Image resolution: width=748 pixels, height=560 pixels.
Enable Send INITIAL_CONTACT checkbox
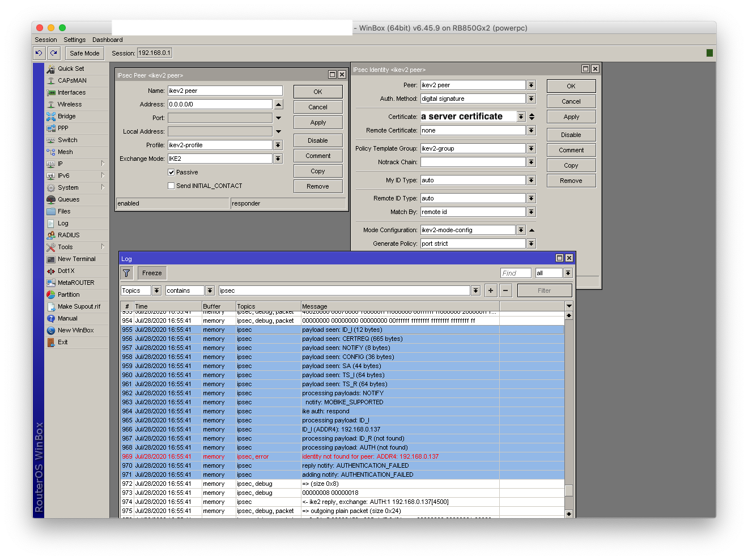coord(171,186)
